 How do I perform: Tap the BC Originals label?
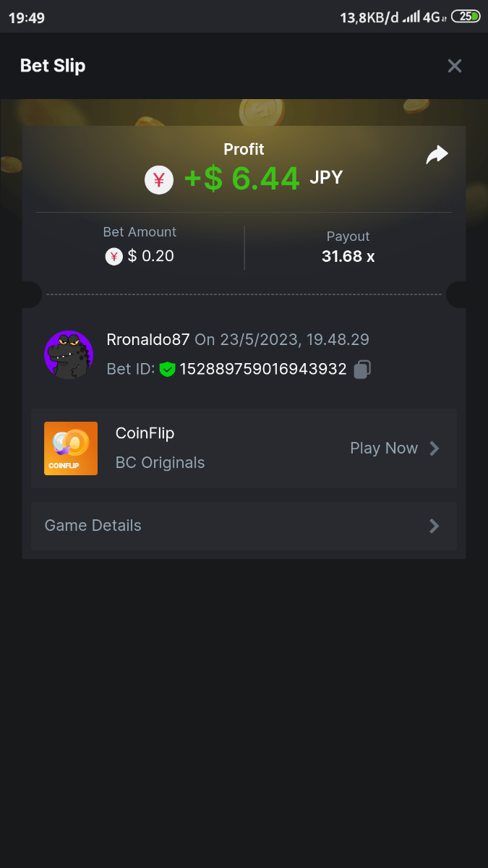point(160,463)
